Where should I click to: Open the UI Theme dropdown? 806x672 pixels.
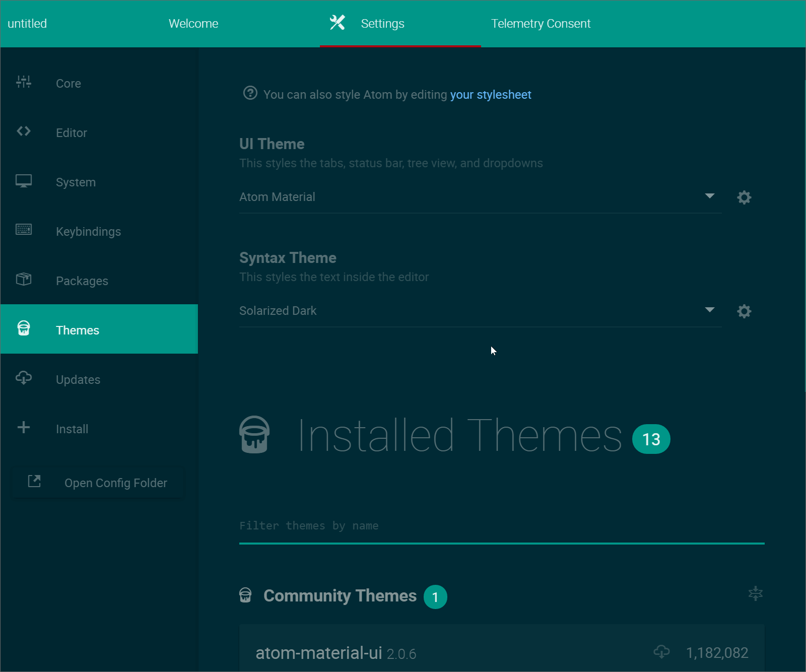click(x=481, y=197)
